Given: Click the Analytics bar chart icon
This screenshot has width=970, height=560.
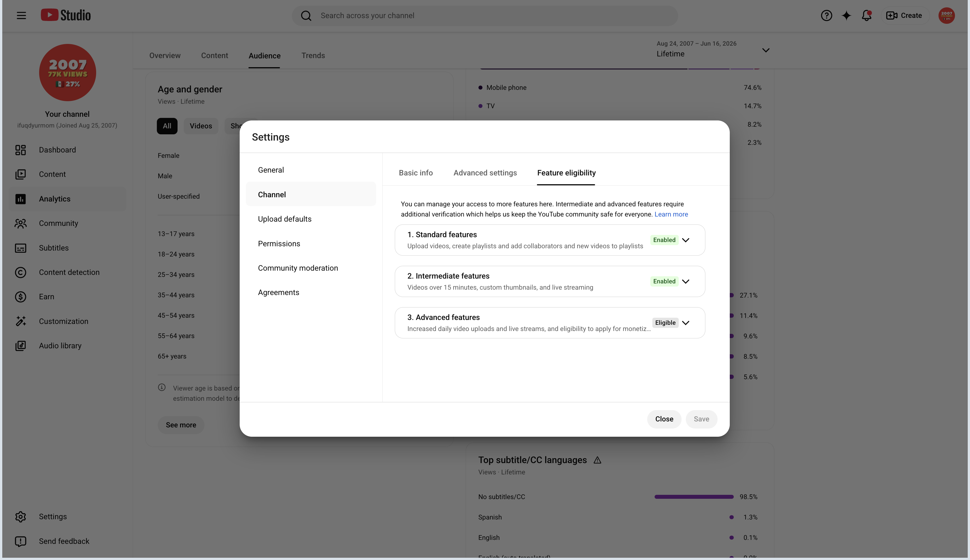Looking at the screenshot, I should (x=20, y=199).
